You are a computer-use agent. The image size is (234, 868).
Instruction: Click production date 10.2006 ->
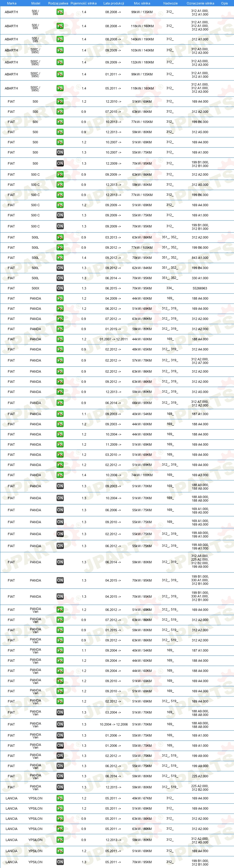113,475
